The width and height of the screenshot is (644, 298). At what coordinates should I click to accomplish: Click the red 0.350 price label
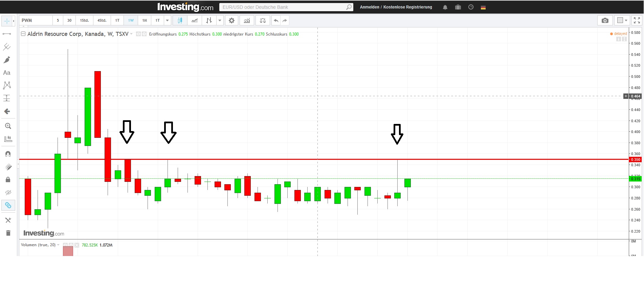tap(635, 159)
